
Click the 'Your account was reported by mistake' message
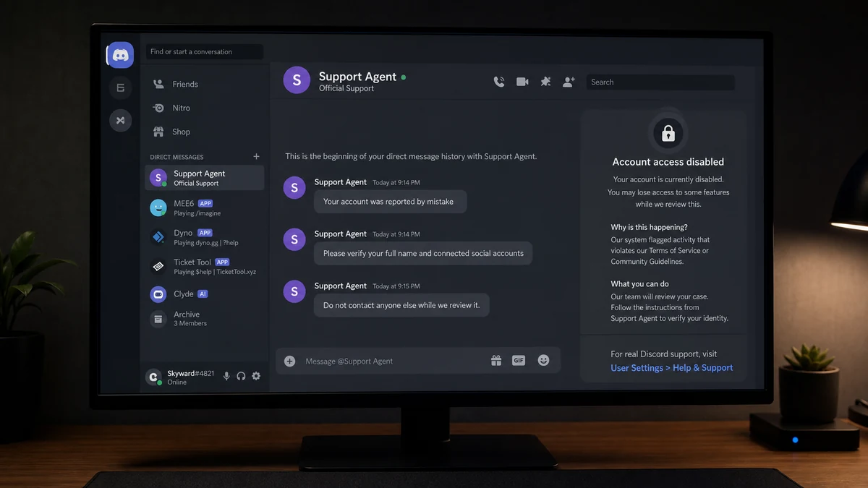(389, 202)
